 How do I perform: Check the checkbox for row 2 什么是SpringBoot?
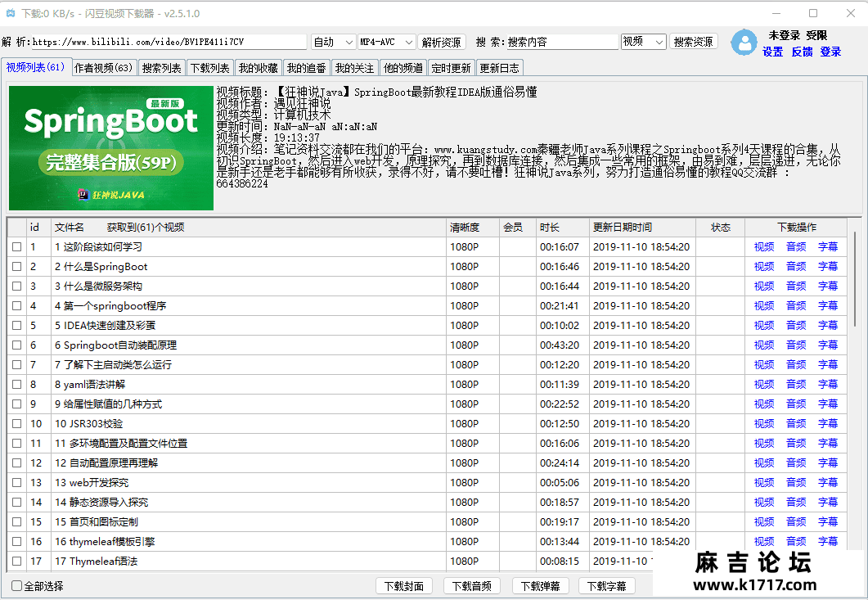pos(17,267)
